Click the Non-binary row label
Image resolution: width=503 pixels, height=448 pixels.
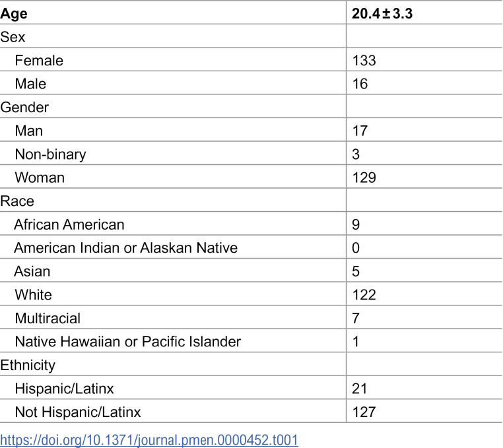[50, 154]
